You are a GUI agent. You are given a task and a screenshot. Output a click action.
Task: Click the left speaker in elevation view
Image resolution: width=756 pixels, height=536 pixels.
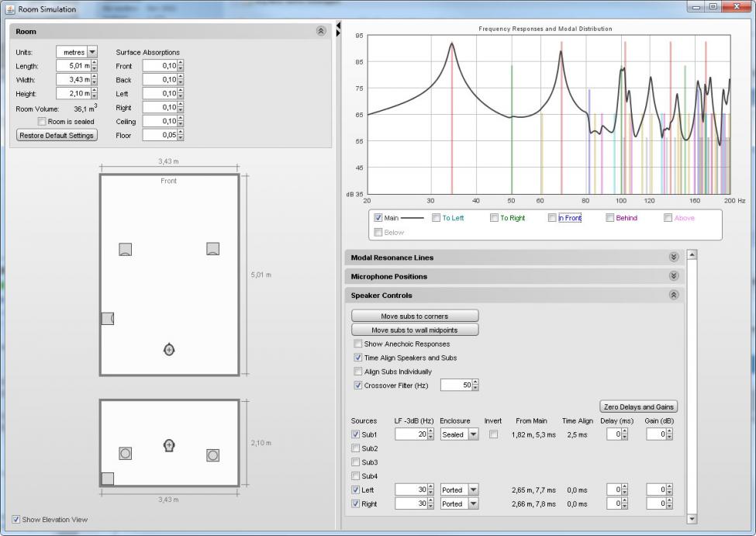tap(125, 453)
